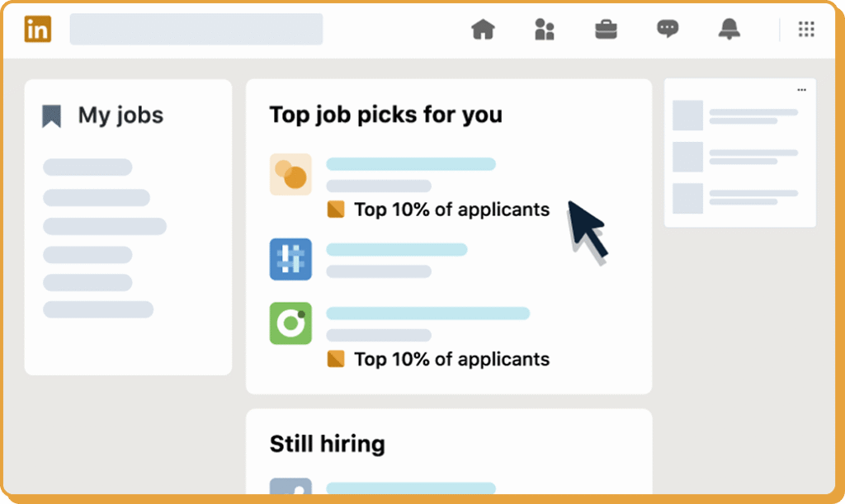Select the orange circles company logo
The image size is (845, 504).
(290, 174)
